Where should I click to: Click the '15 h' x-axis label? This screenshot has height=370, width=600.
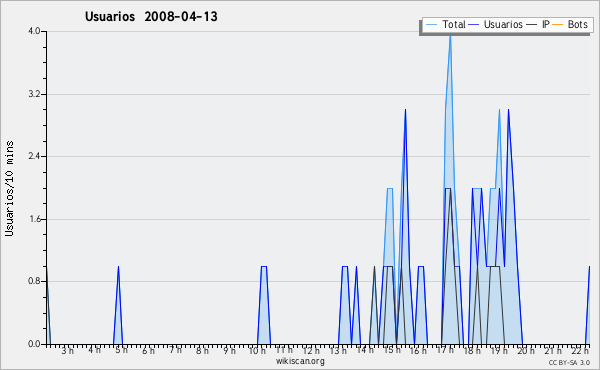click(392, 350)
